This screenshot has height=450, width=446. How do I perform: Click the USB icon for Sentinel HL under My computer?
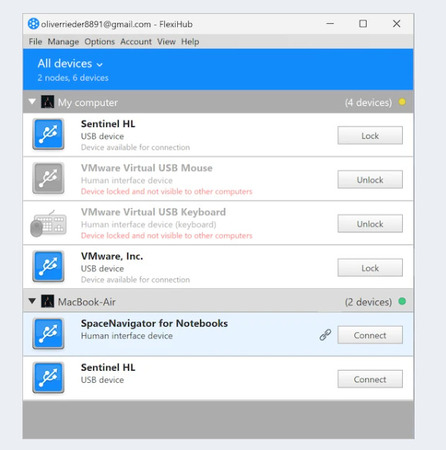coord(48,134)
